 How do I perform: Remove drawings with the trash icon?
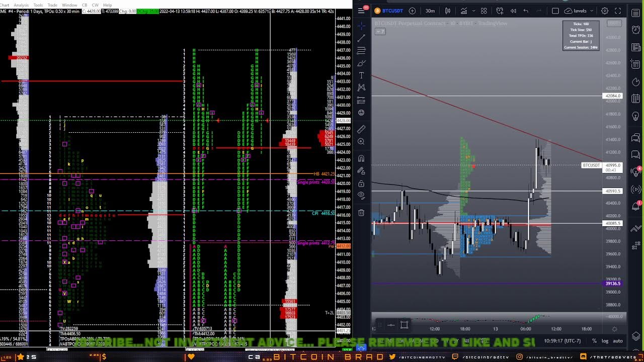click(361, 213)
